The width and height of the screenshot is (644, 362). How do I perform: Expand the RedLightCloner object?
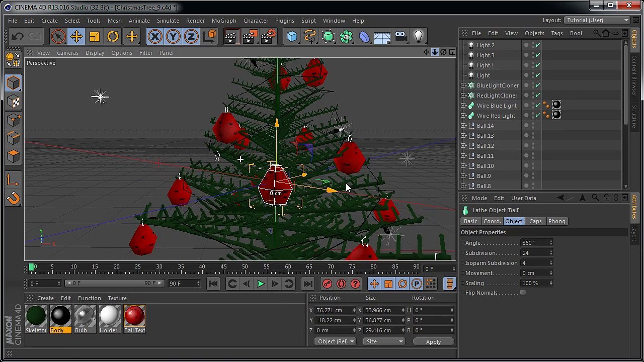pyautogui.click(x=463, y=96)
